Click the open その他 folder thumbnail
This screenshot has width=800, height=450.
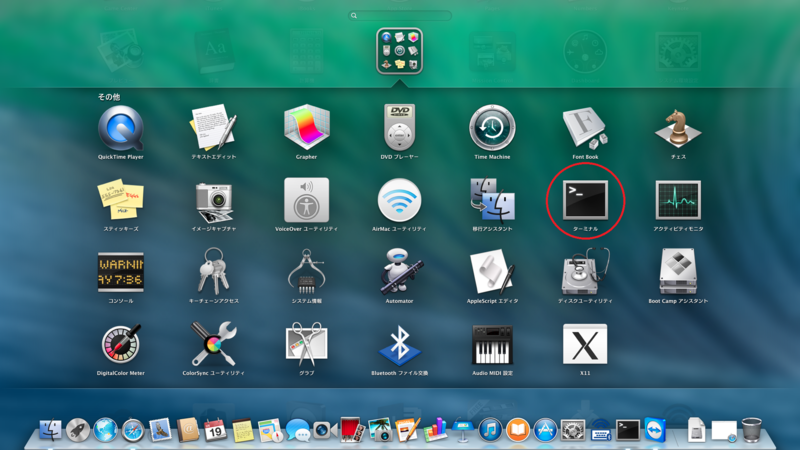[399, 51]
